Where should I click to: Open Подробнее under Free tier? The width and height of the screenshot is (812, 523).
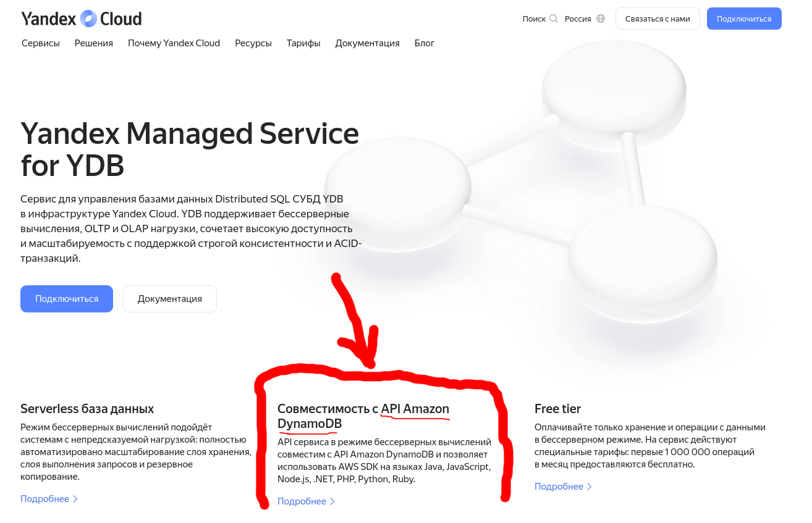(x=564, y=487)
